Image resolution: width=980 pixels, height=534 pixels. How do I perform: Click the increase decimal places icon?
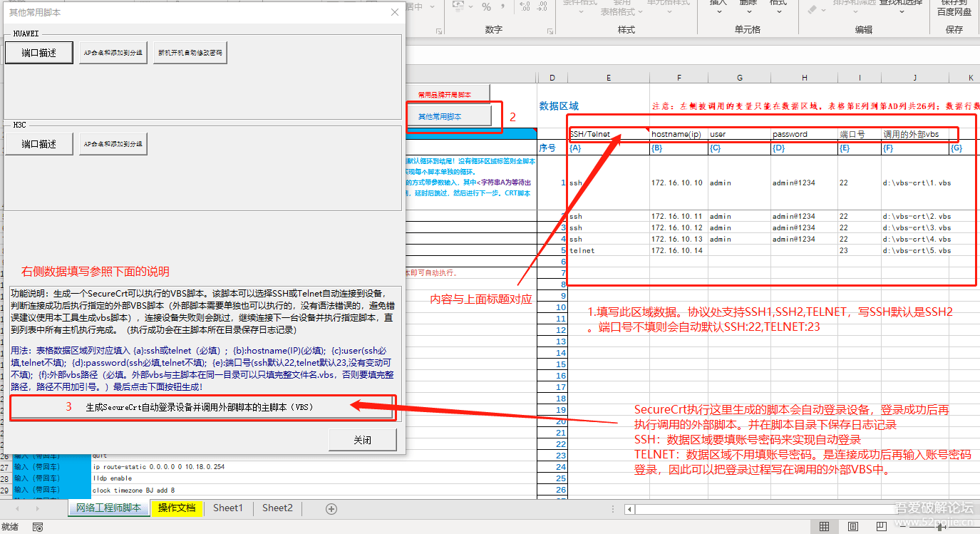pos(525,7)
